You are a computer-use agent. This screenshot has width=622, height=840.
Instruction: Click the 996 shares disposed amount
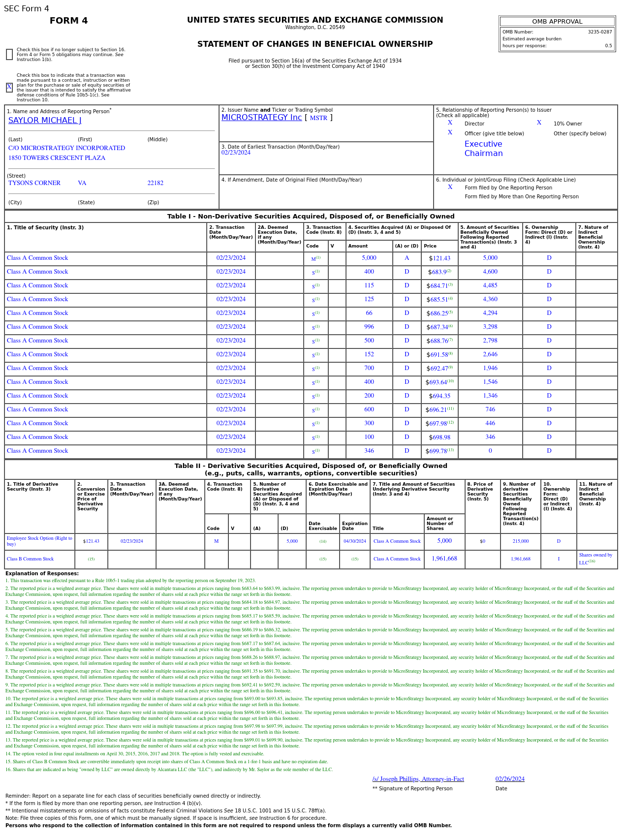point(369,327)
